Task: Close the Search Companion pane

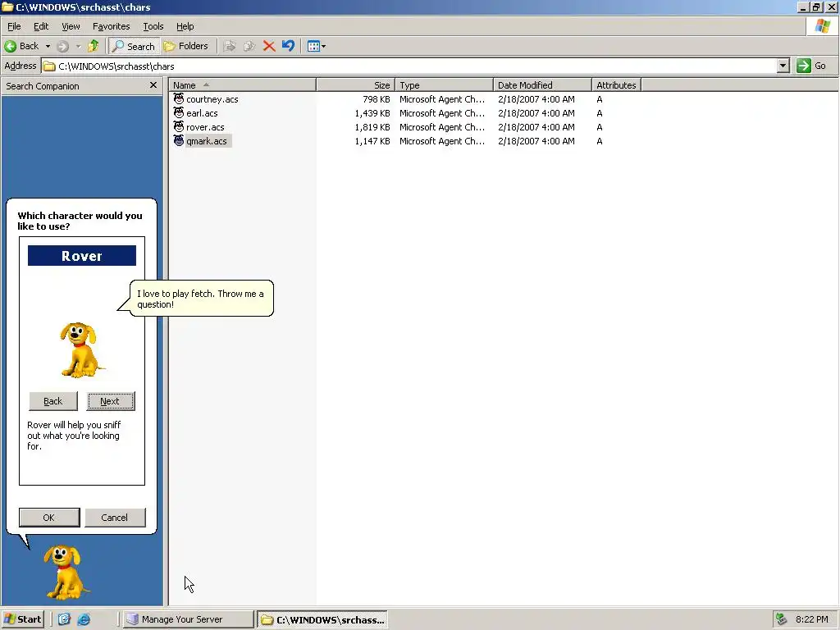Action: (153, 85)
